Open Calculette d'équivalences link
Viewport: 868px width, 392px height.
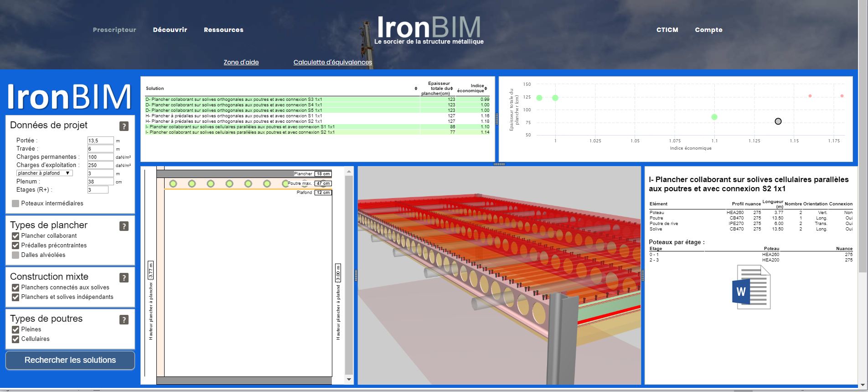tap(333, 62)
